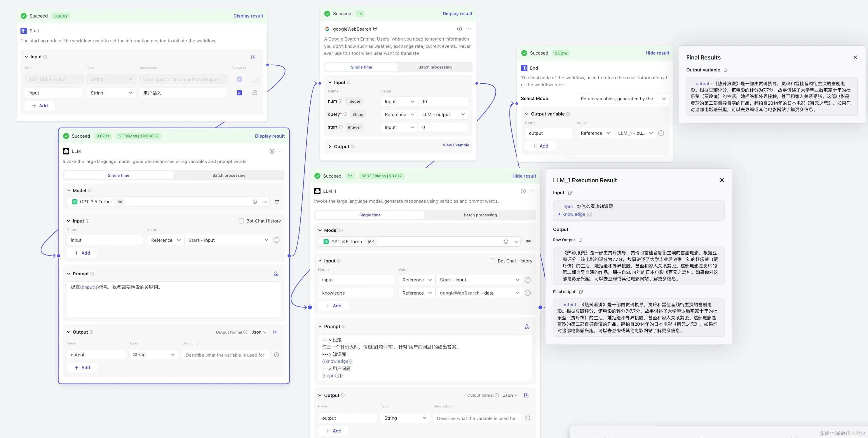
Task: Open the GPT-3.5 Turbo model dropdown
Action: [266, 202]
